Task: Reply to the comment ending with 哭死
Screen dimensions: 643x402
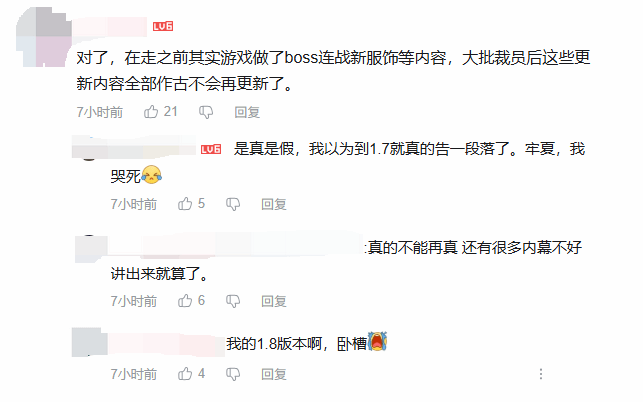Action: 274,204
